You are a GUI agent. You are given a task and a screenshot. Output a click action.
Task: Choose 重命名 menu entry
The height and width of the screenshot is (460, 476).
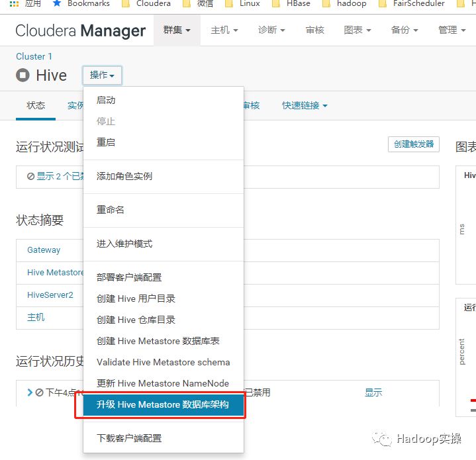coord(164,210)
